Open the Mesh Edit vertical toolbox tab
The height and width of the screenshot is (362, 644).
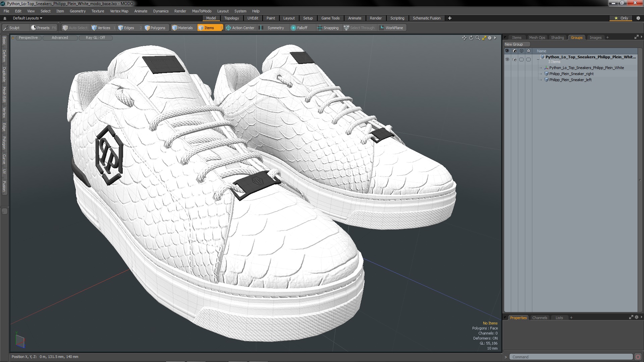4,95
